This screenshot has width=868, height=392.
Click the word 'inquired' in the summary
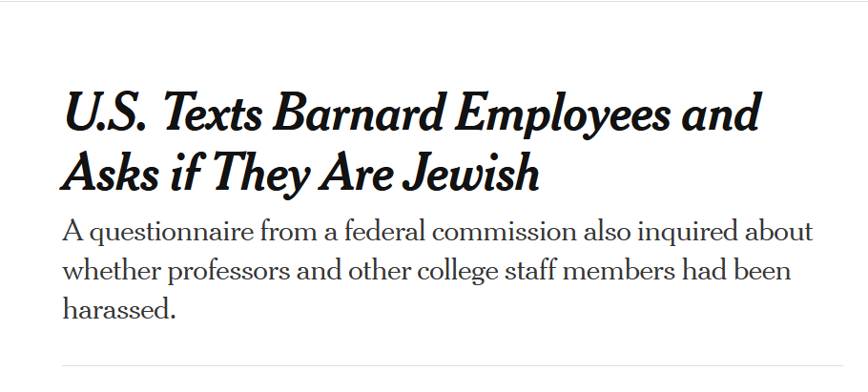point(688,233)
